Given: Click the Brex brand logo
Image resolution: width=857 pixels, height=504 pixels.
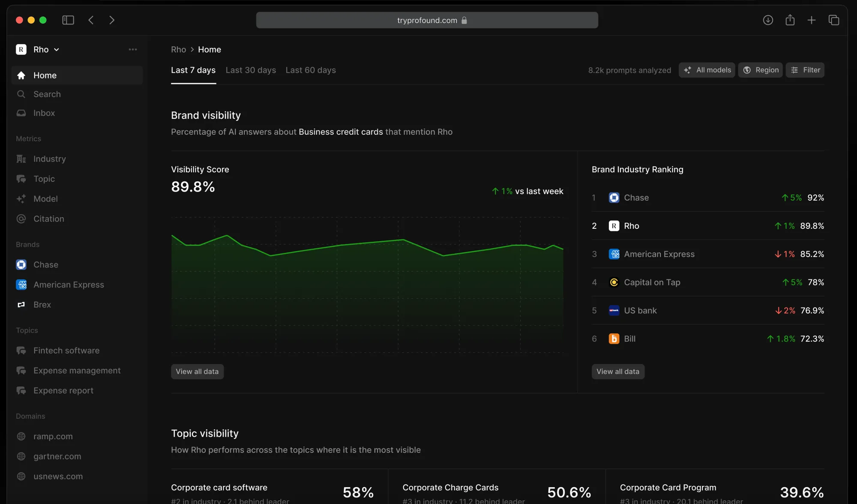Looking at the screenshot, I should click(21, 305).
